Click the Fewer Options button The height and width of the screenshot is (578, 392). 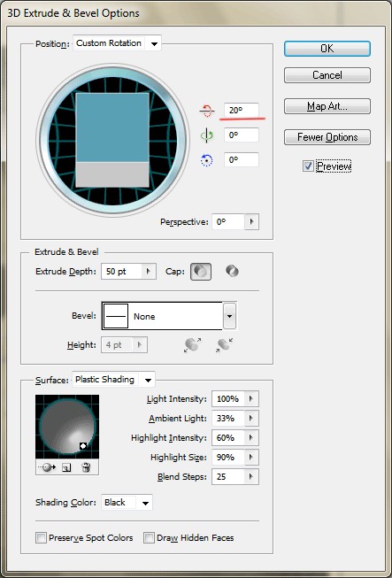click(327, 137)
